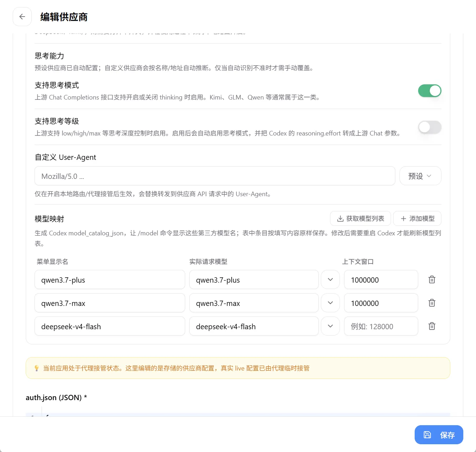Click the 菜单显示名 column header
This screenshot has height=452, width=476.
[52, 262]
